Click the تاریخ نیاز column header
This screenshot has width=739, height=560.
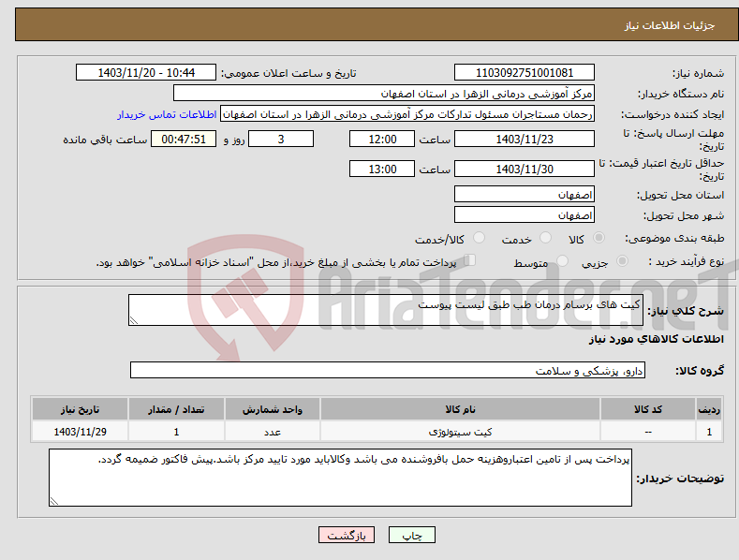(81, 409)
